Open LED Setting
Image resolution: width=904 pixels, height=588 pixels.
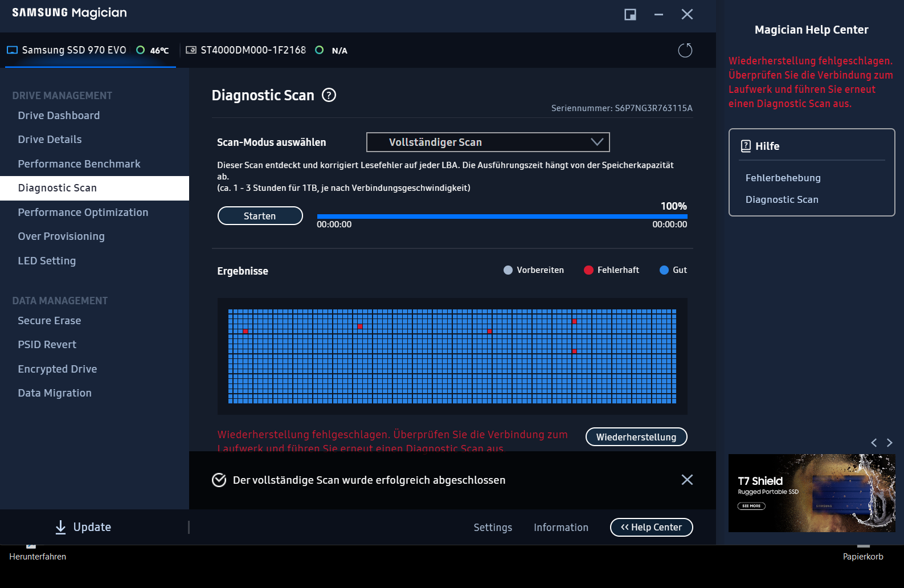pos(47,260)
